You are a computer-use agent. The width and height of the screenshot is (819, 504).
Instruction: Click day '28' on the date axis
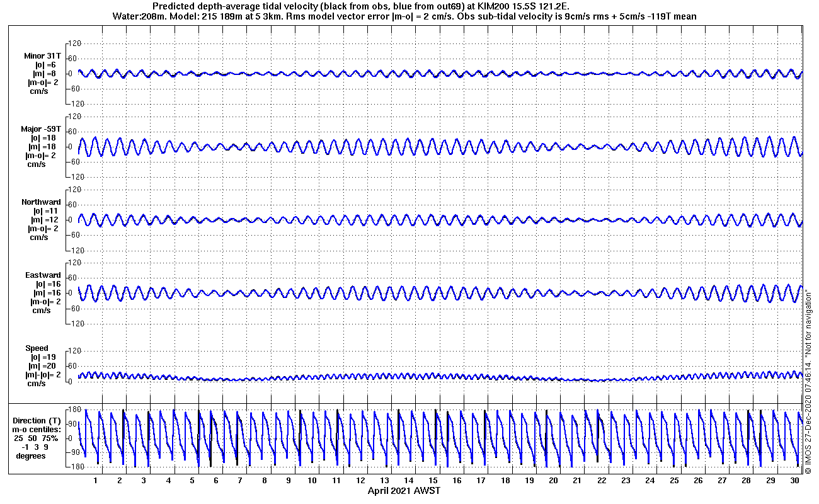pyautogui.click(x=747, y=481)
